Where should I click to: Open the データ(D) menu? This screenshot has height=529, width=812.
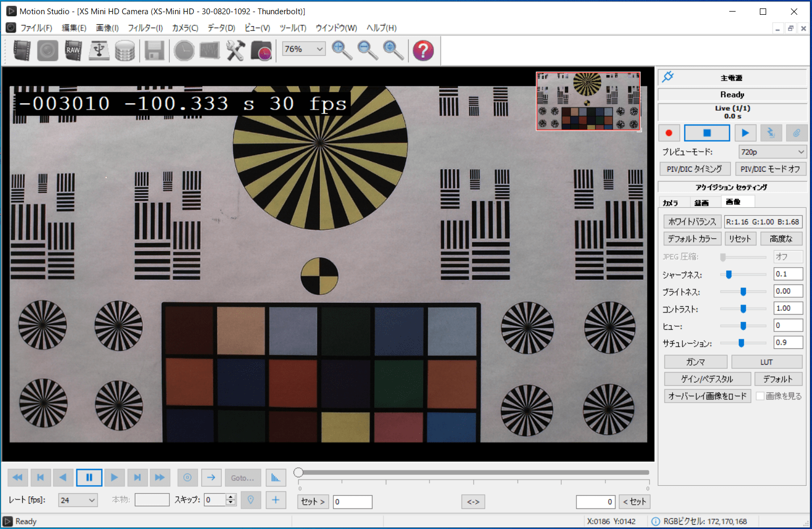221,28
